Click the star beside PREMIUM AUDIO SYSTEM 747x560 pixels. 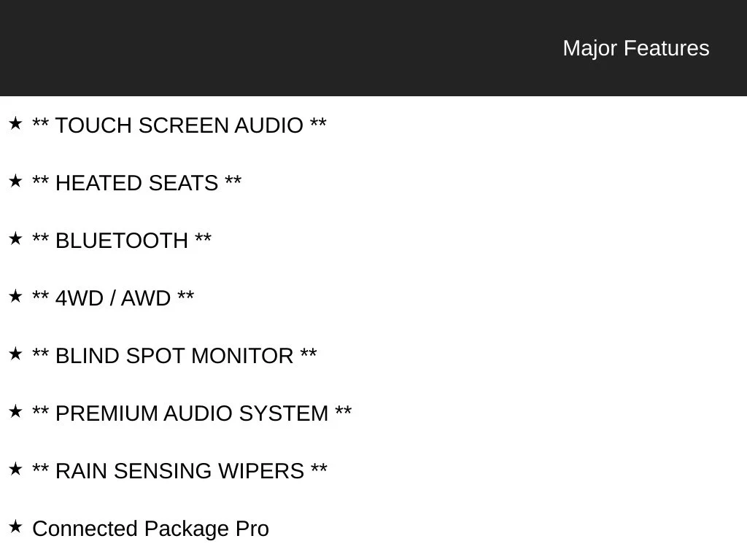15,411
